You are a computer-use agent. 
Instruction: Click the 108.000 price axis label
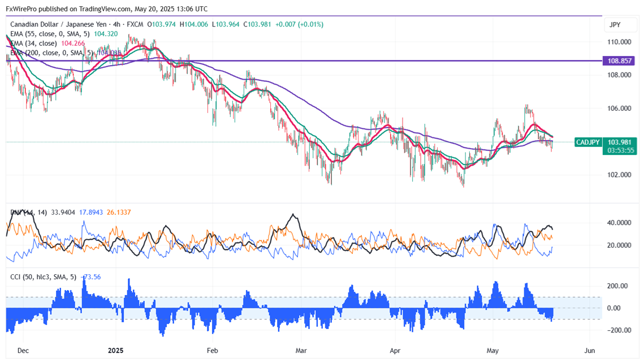pos(619,75)
